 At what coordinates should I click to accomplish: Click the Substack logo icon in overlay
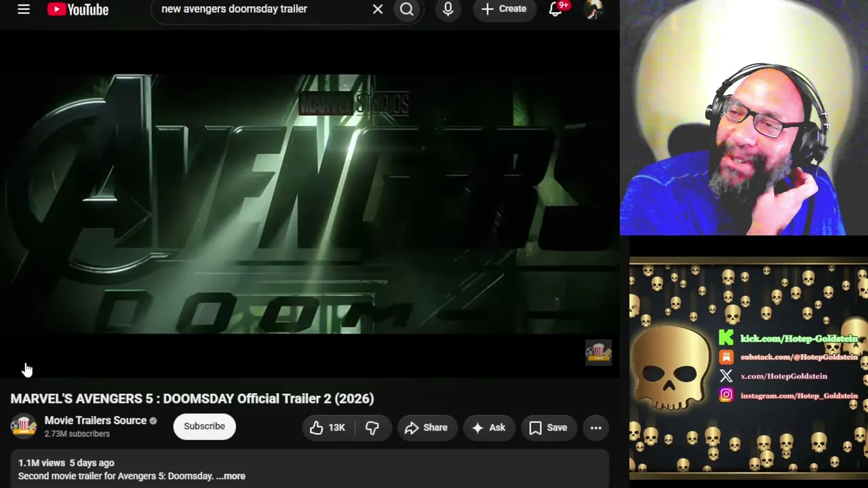click(x=726, y=357)
